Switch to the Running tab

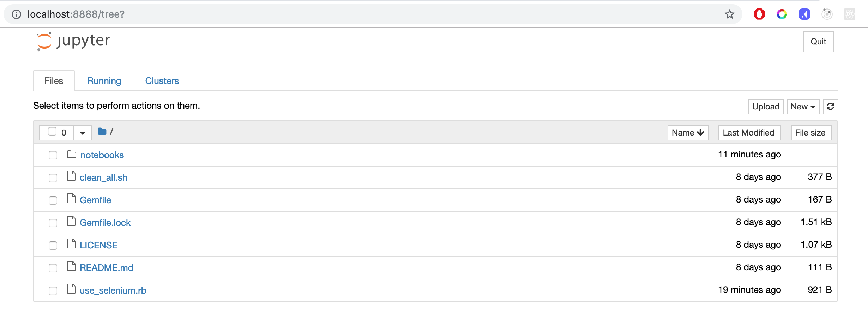[x=104, y=80]
